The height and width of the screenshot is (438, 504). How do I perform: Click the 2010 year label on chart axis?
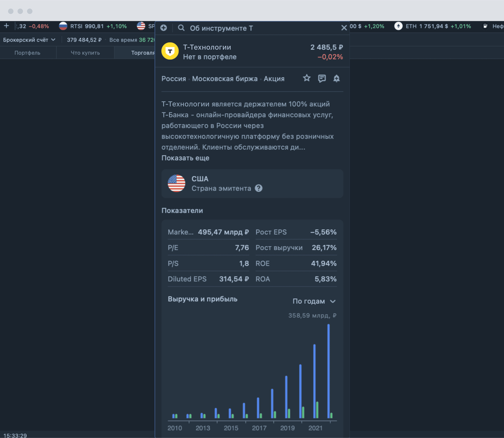(x=174, y=428)
